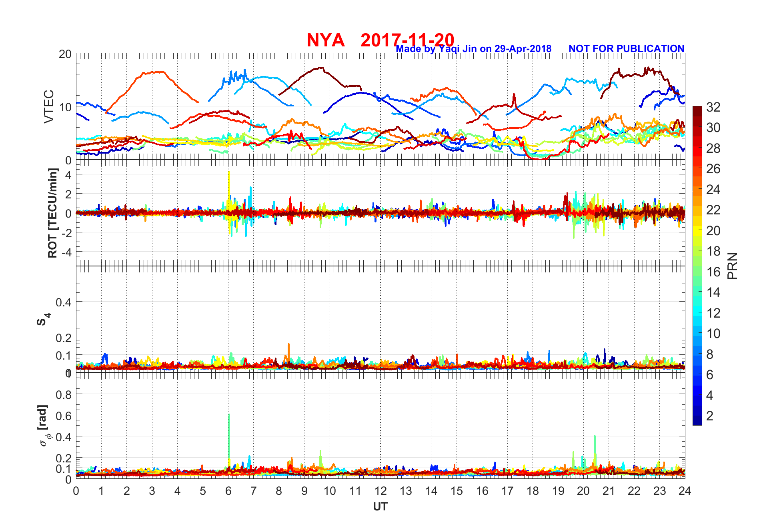Click the S4 y-axis label
Image resolution: width=761 pixels, height=532 pixels.
pos(43,320)
